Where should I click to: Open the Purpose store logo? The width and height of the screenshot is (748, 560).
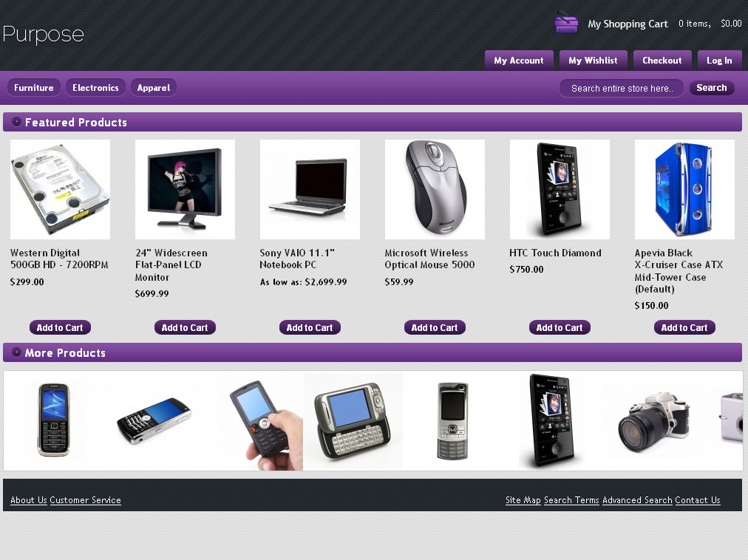point(44,34)
